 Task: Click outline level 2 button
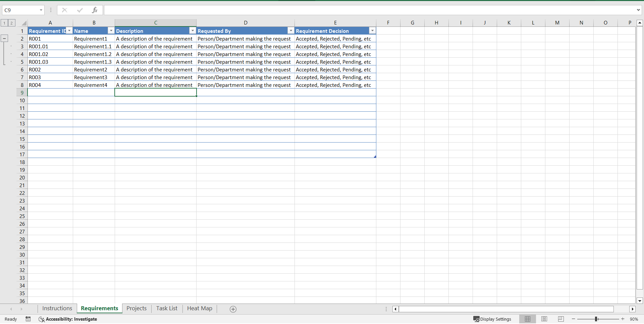pyautogui.click(x=11, y=23)
